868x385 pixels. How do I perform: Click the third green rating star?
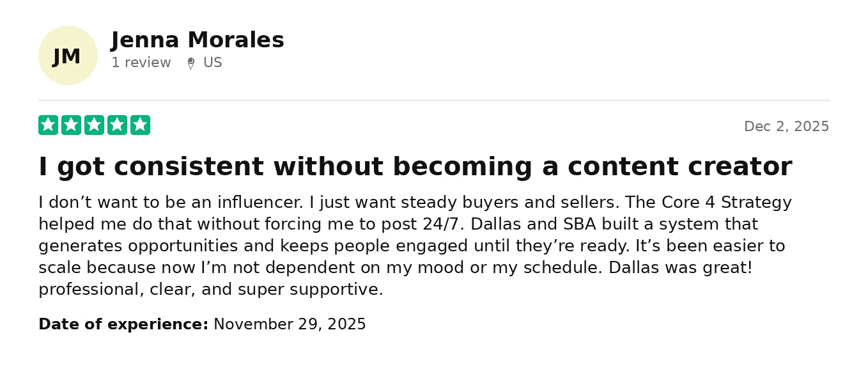(94, 125)
